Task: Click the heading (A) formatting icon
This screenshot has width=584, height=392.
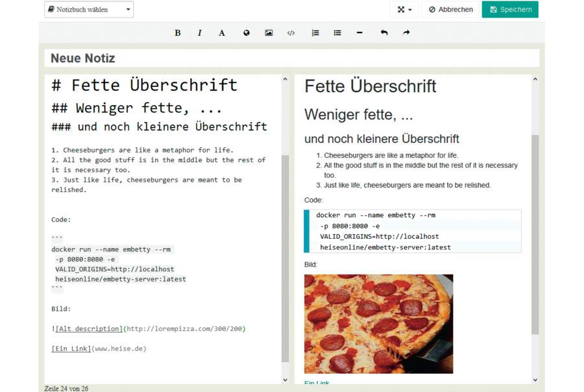Action: click(x=222, y=33)
